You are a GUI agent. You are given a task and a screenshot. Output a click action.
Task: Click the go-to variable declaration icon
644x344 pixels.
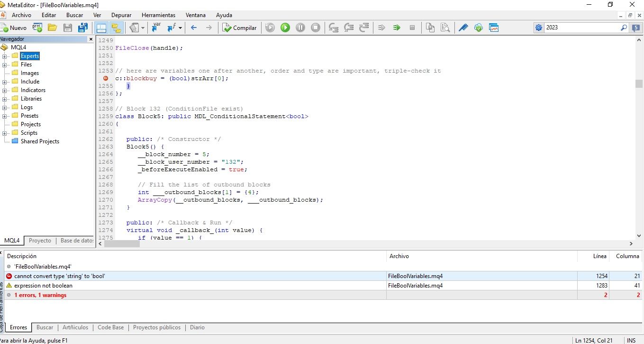pos(156,28)
